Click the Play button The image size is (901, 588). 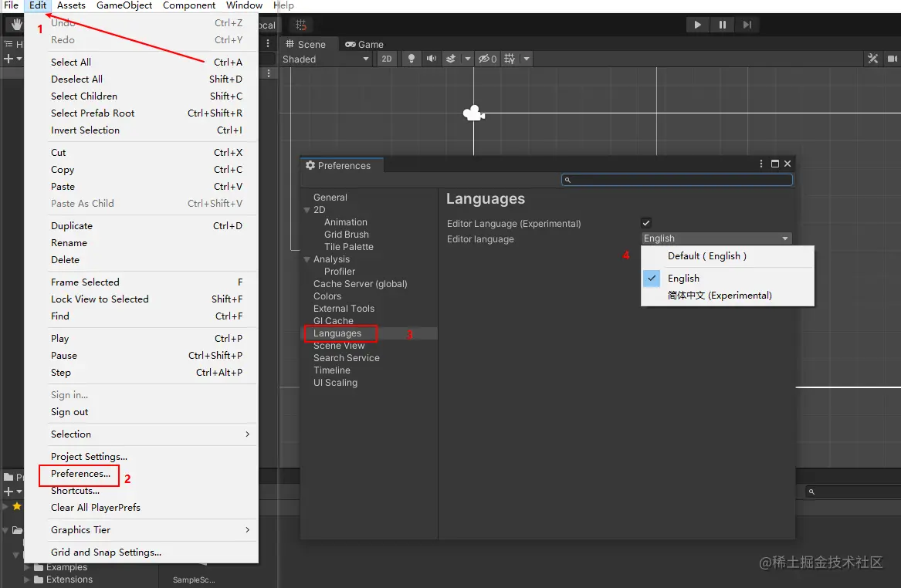(698, 25)
